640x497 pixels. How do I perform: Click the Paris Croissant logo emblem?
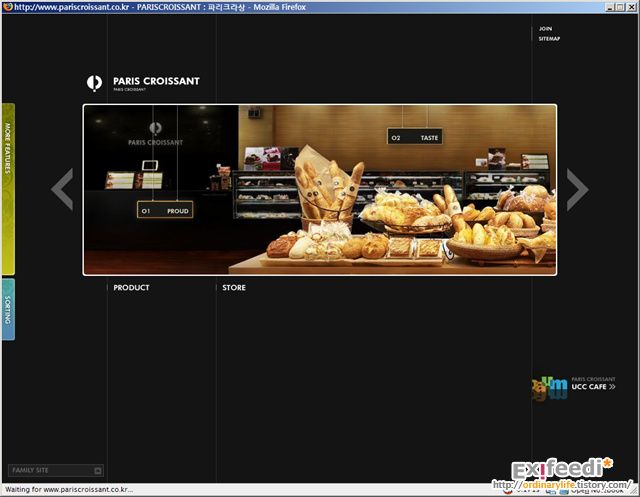click(94, 83)
